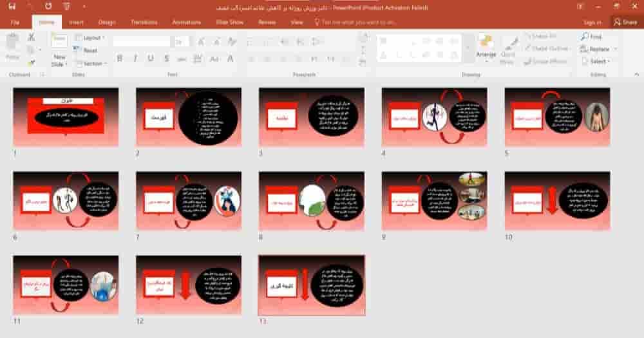The width and height of the screenshot is (644, 338).
Task: Apply Bold formatting
Action: (120, 59)
